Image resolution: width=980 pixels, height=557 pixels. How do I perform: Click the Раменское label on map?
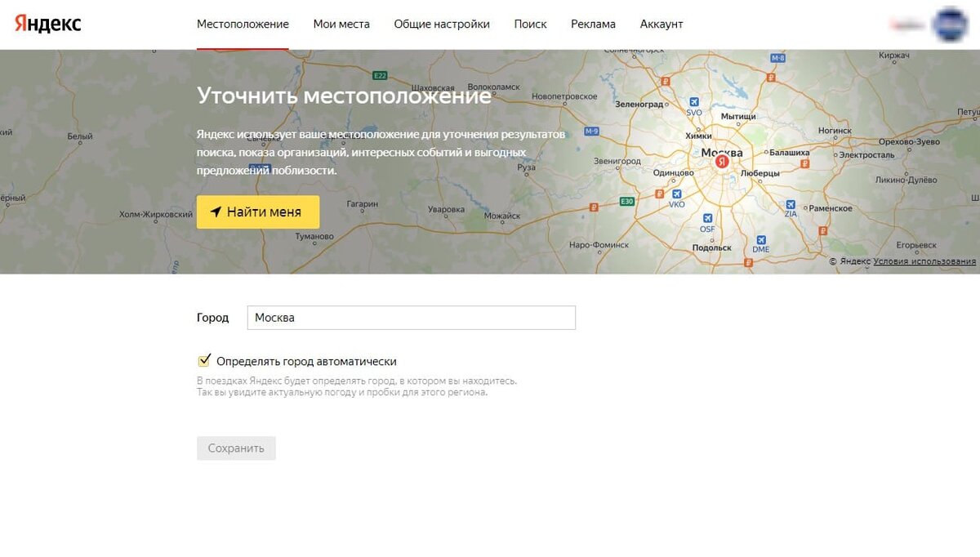click(831, 208)
